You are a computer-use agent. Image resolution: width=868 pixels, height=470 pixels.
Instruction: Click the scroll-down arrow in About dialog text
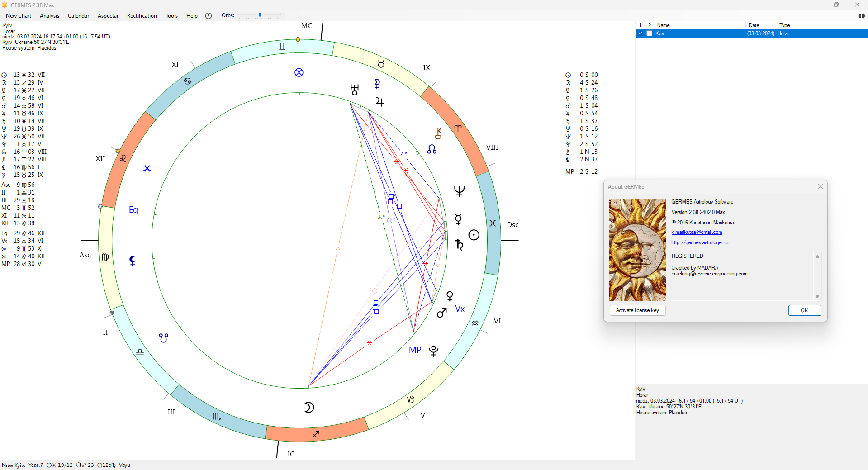pyautogui.click(x=817, y=297)
